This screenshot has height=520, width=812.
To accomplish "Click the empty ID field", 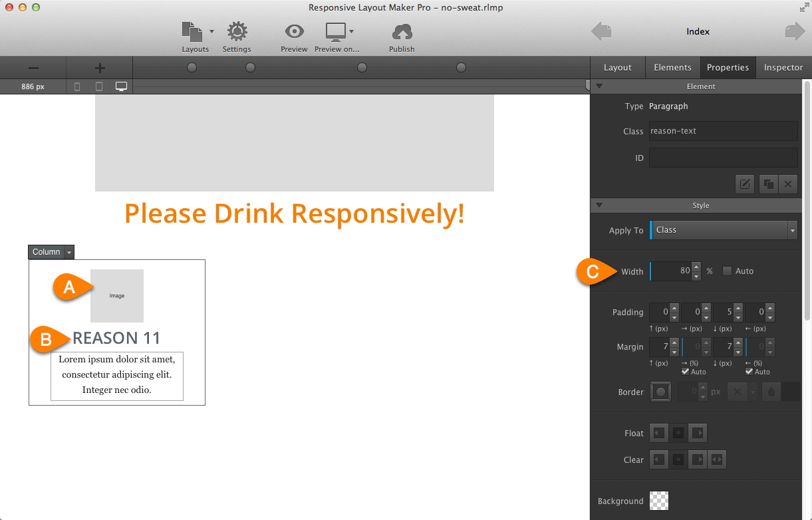I will [x=724, y=158].
